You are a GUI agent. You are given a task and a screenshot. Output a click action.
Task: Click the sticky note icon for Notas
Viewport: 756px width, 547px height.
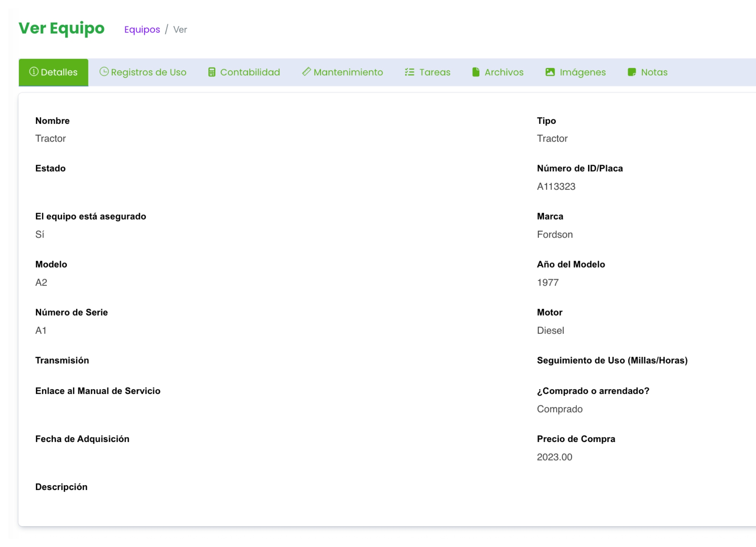tap(632, 72)
